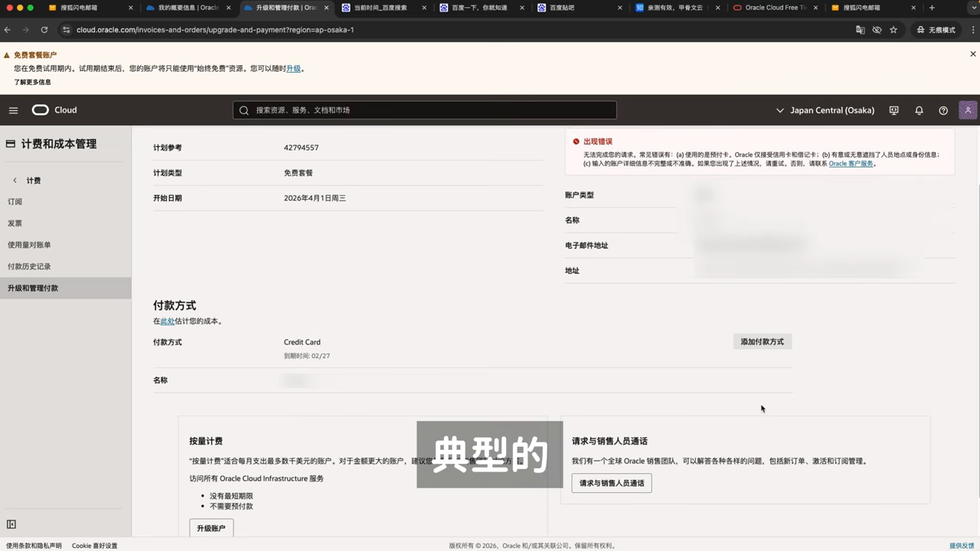Open the notifications bell

pos(919,110)
